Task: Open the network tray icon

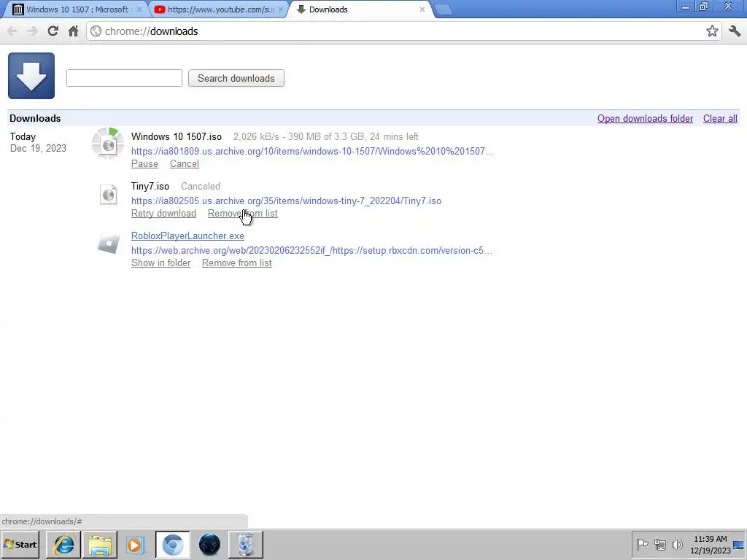Action: (659, 544)
